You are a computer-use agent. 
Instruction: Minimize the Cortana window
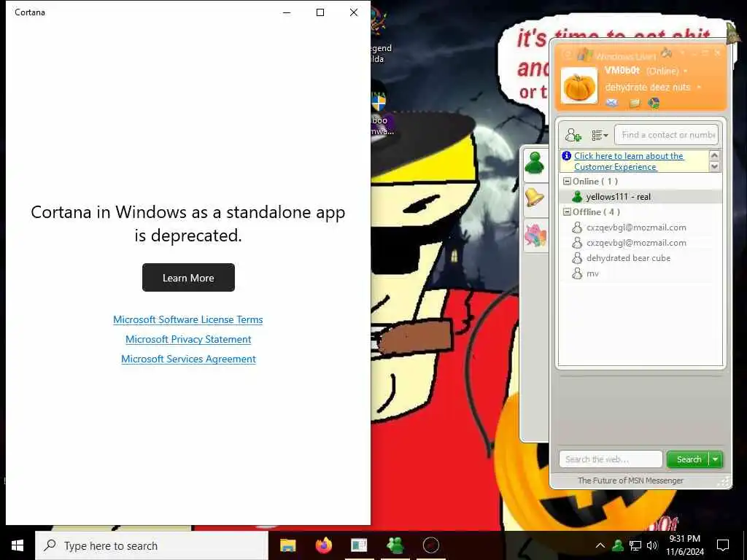point(287,12)
